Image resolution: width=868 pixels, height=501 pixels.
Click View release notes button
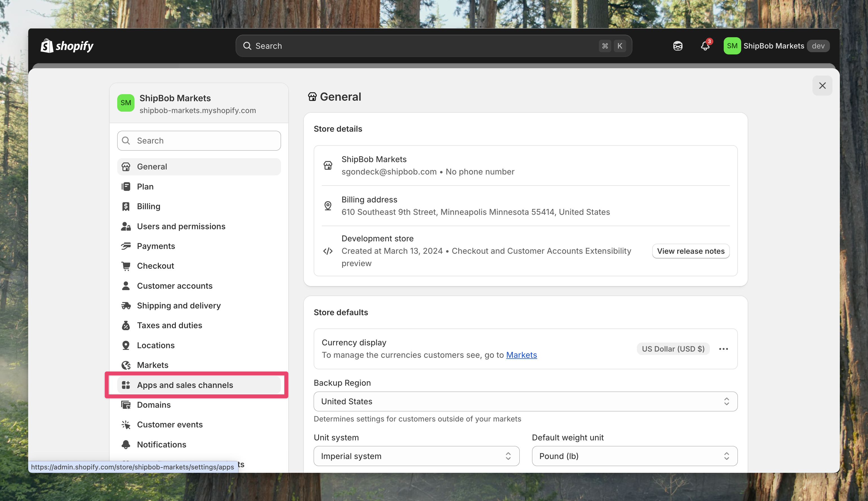(x=690, y=251)
